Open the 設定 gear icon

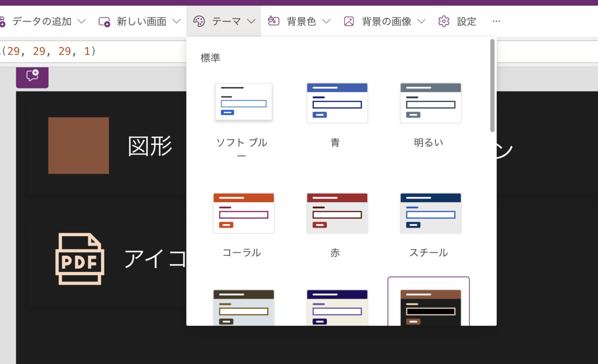pos(443,21)
